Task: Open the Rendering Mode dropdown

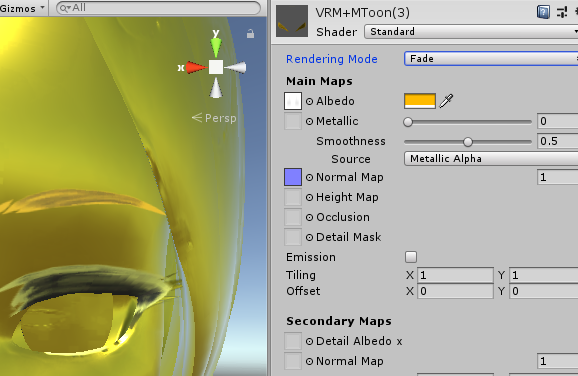Action: click(x=491, y=59)
